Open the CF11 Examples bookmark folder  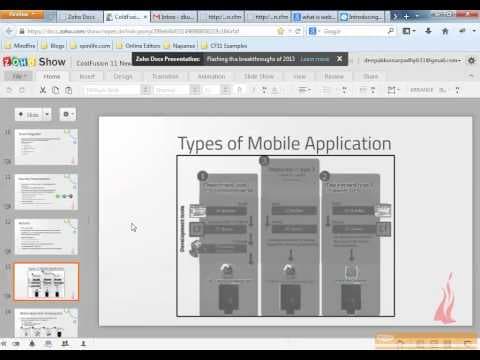225,45
